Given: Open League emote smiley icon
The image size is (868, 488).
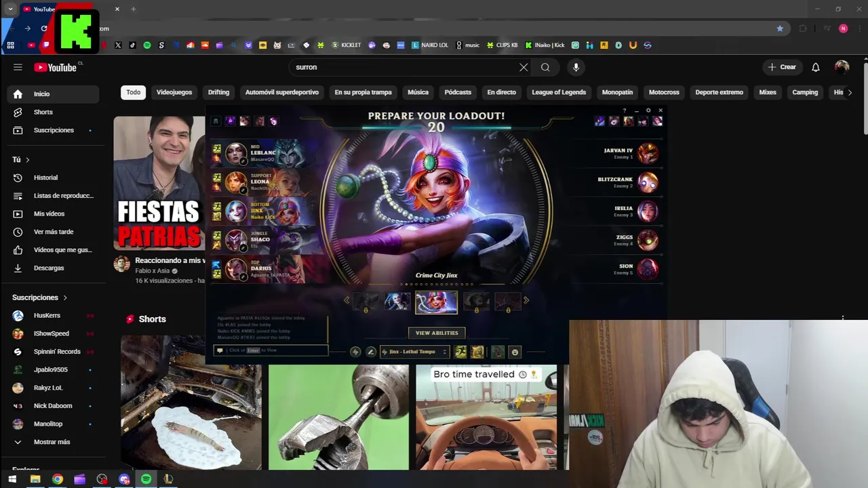Looking at the screenshot, I should pos(515,352).
